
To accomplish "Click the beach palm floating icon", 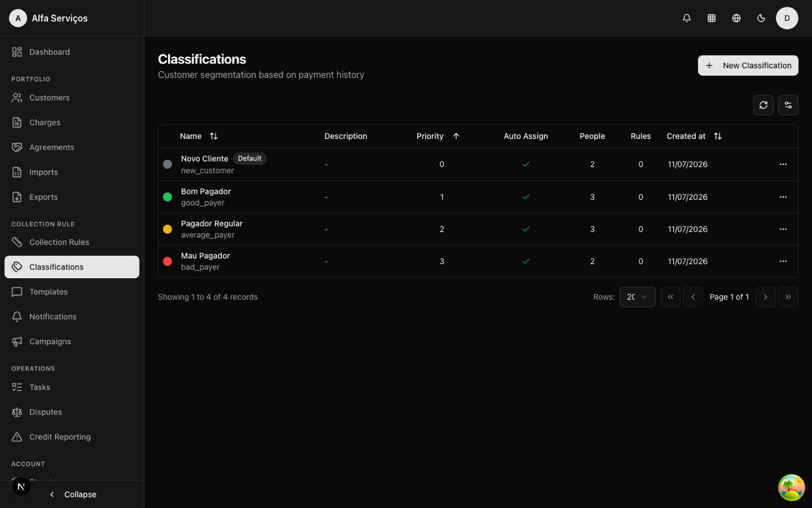I will click(x=791, y=488).
